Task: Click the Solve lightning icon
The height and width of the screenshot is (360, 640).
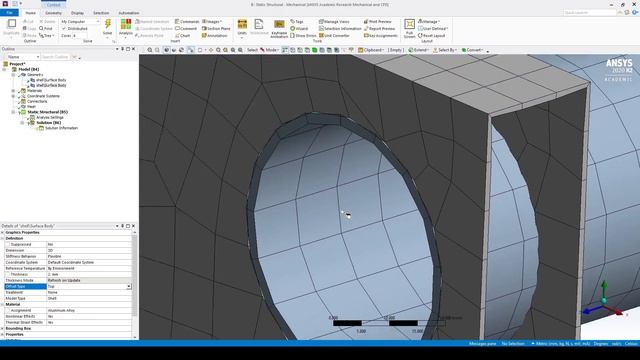Action: (108, 24)
